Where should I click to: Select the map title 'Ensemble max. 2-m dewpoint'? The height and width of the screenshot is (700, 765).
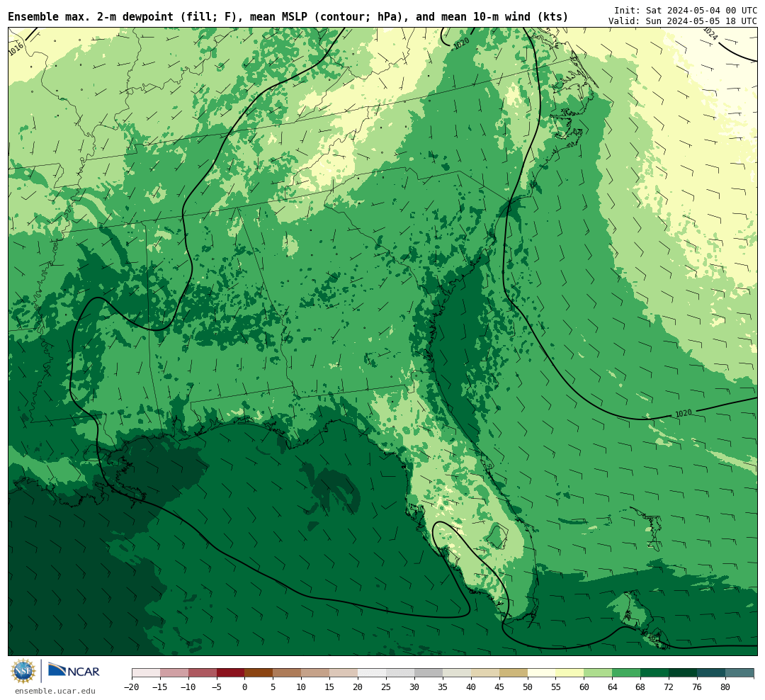(91, 16)
